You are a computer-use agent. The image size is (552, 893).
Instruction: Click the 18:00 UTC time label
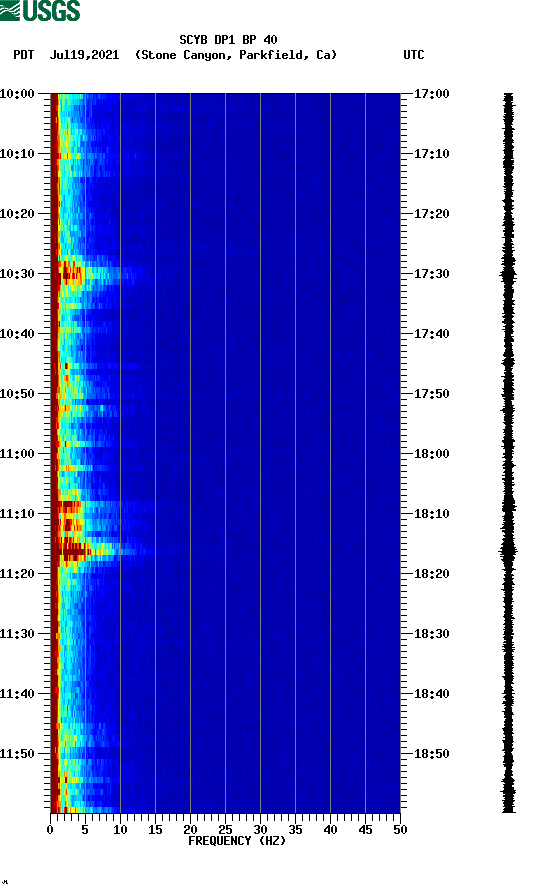coord(431,454)
